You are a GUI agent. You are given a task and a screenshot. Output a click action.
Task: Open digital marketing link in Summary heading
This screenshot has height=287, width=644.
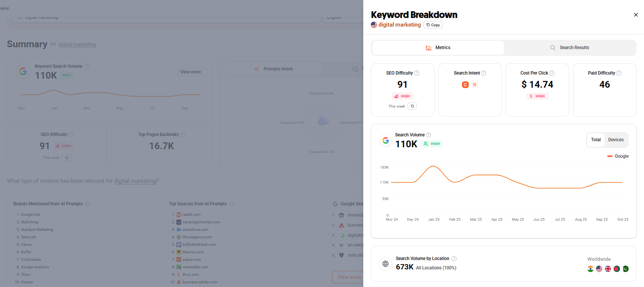(x=77, y=44)
